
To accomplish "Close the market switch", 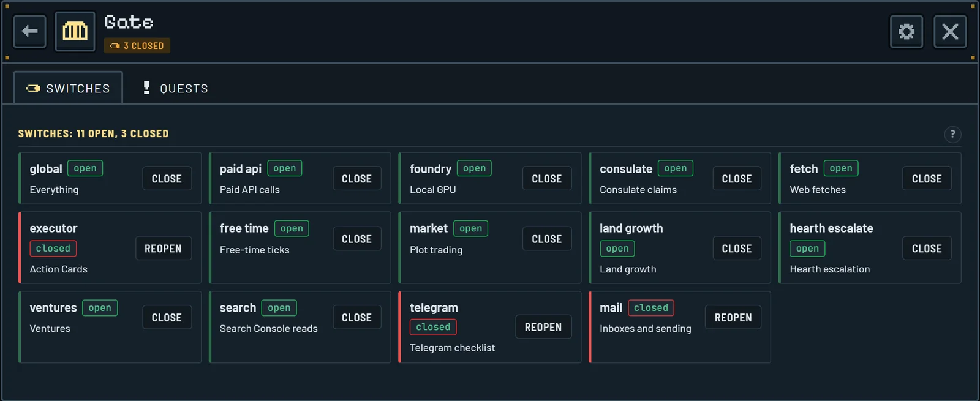I will (x=547, y=239).
